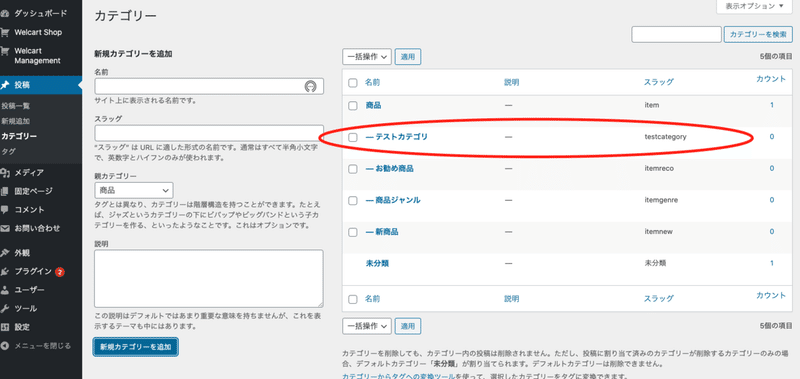Check the box for the 商品 category
800x379 pixels.
(353, 106)
